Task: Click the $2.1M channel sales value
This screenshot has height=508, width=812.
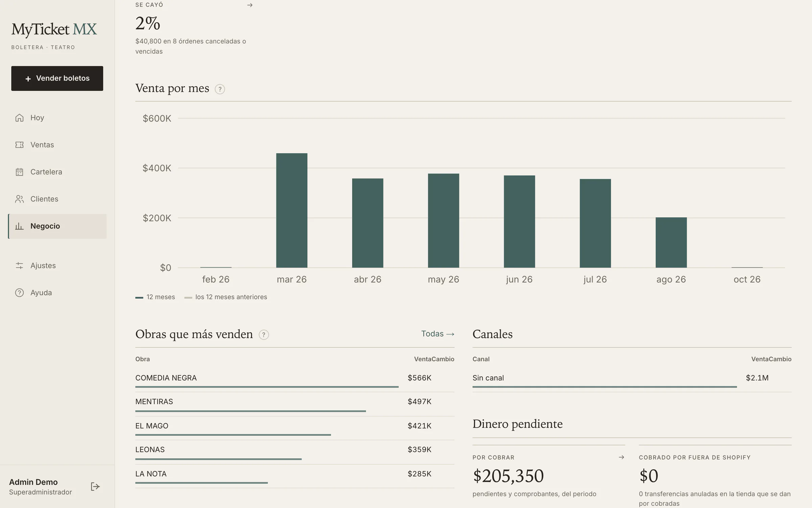Action: pyautogui.click(x=757, y=378)
